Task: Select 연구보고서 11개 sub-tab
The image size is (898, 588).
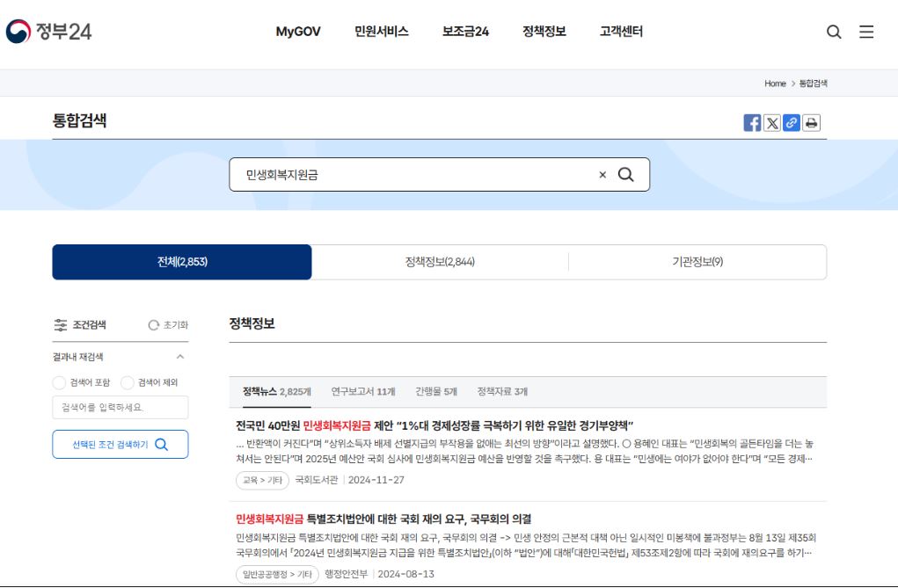Action: click(363, 392)
